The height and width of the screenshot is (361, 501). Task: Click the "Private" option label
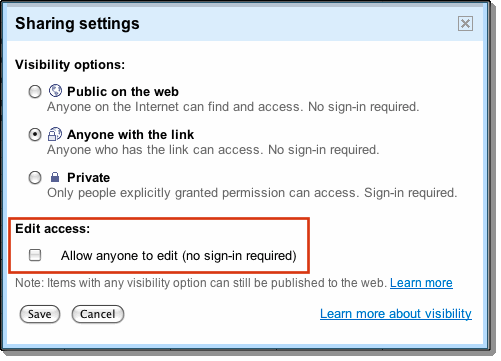tap(89, 177)
